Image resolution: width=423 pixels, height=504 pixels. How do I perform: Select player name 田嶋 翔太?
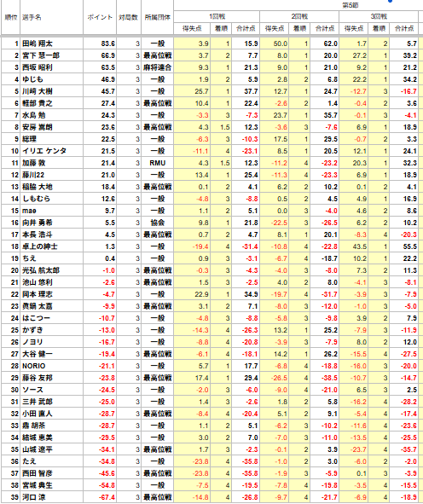[x=38, y=43]
